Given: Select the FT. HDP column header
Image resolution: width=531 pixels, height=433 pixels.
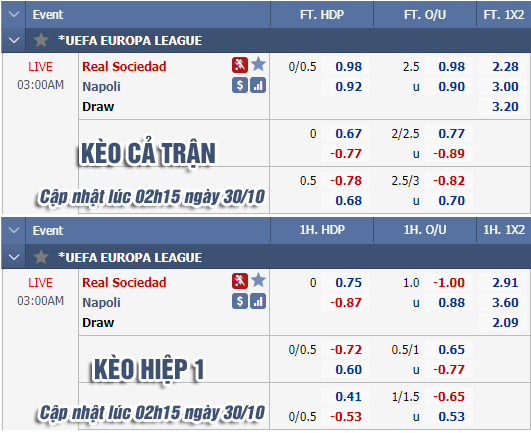Looking at the screenshot, I should [x=322, y=15].
